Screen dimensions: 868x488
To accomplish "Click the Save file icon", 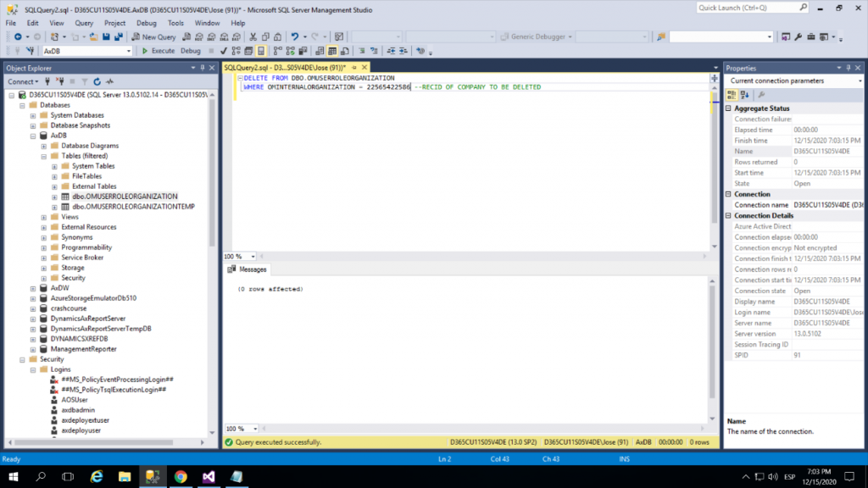I will (x=106, y=36).
